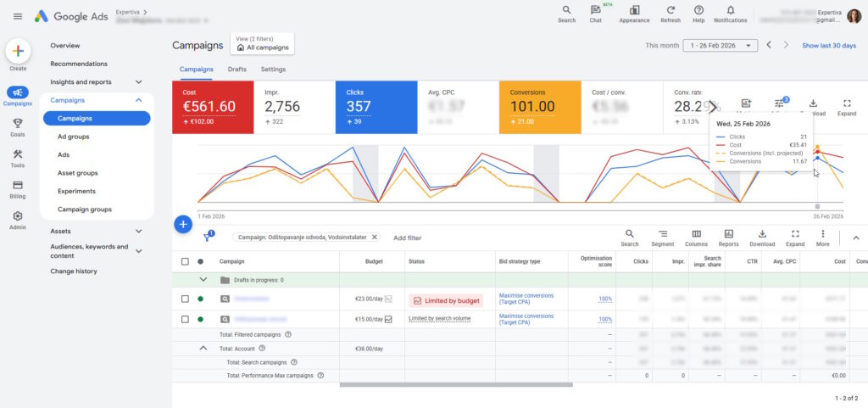Select the Limited by search volume campaign checkbox
This screenshot has width=868, height=408.
(x=185, y=320)
